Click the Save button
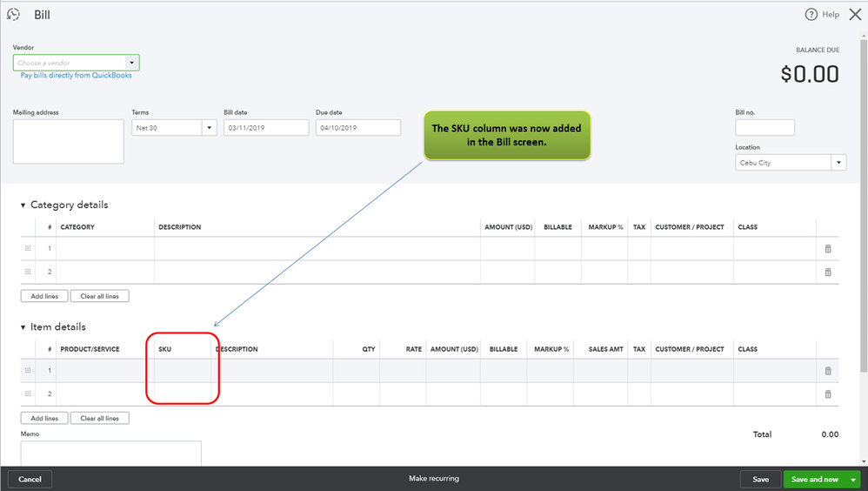The width and height of the screenshot is (868, 491). point(761,480)
